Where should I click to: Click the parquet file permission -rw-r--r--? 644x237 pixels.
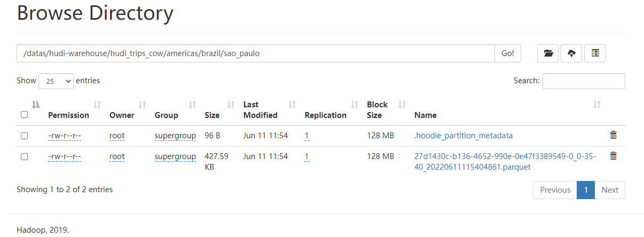(65, 156)
